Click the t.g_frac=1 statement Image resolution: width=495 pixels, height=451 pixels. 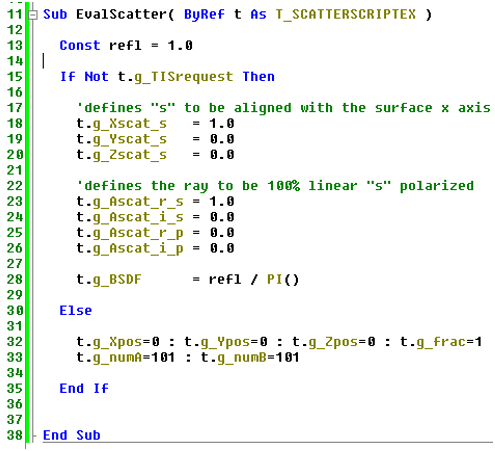tap(441, 342)
